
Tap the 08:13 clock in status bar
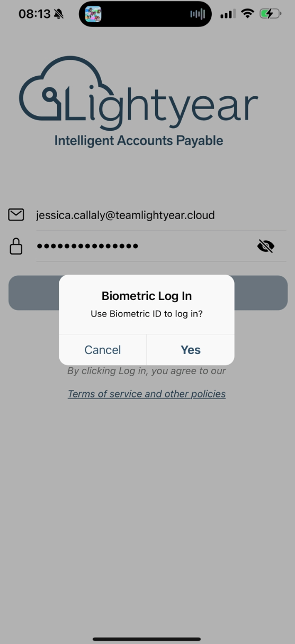point(34,14)
